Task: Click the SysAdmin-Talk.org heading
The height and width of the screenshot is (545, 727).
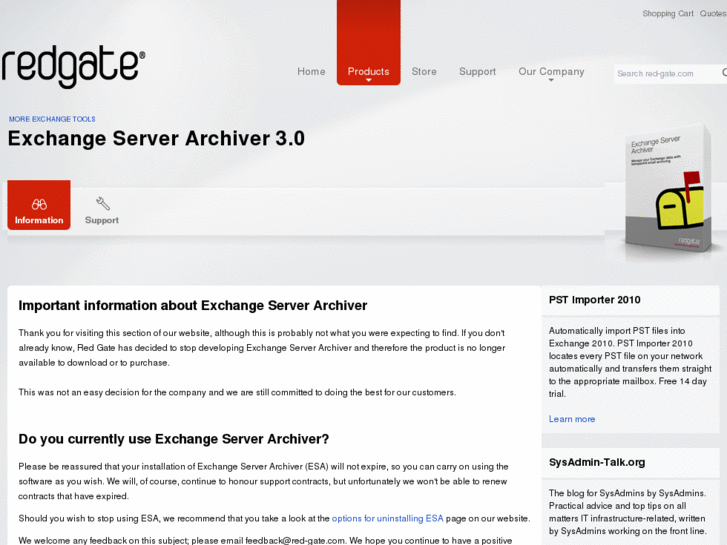Action: (597, 462)
